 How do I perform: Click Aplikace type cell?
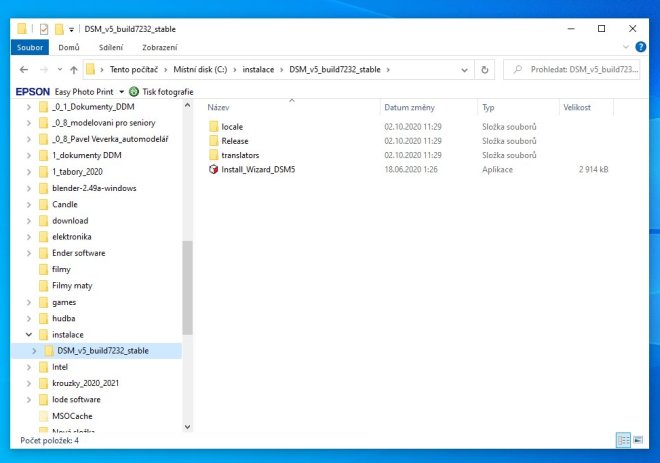(497, 170)
